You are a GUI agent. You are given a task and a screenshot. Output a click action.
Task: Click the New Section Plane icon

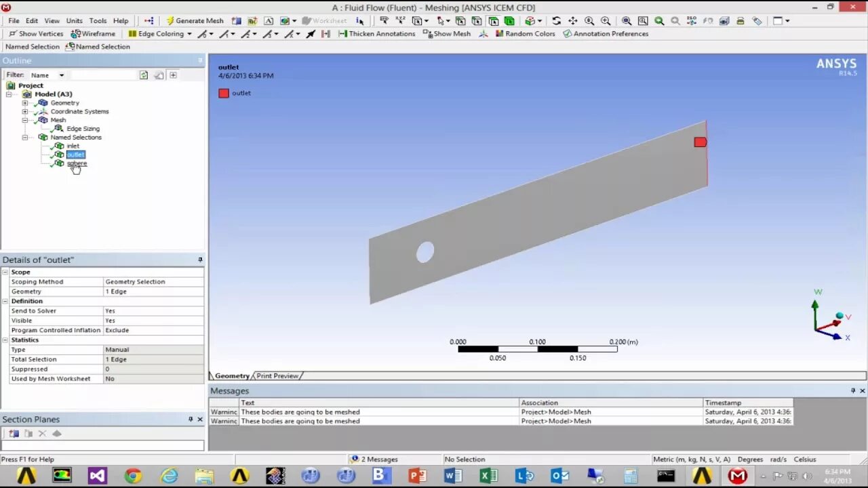click(x=14, y=434)
